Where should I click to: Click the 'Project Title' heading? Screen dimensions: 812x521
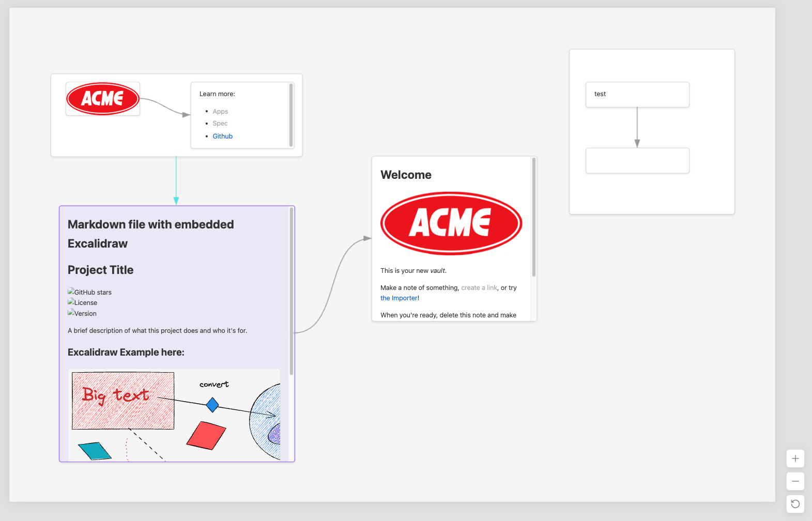(100, 270)
